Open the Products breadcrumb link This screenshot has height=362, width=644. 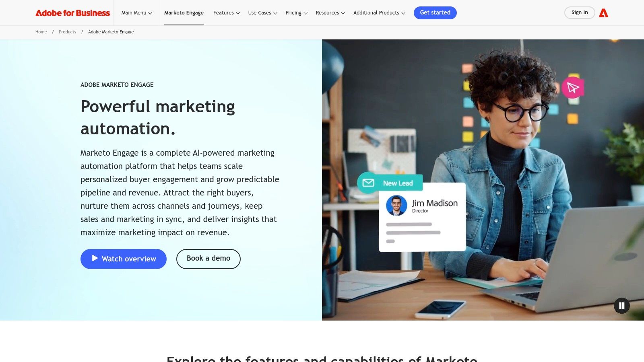67,32
